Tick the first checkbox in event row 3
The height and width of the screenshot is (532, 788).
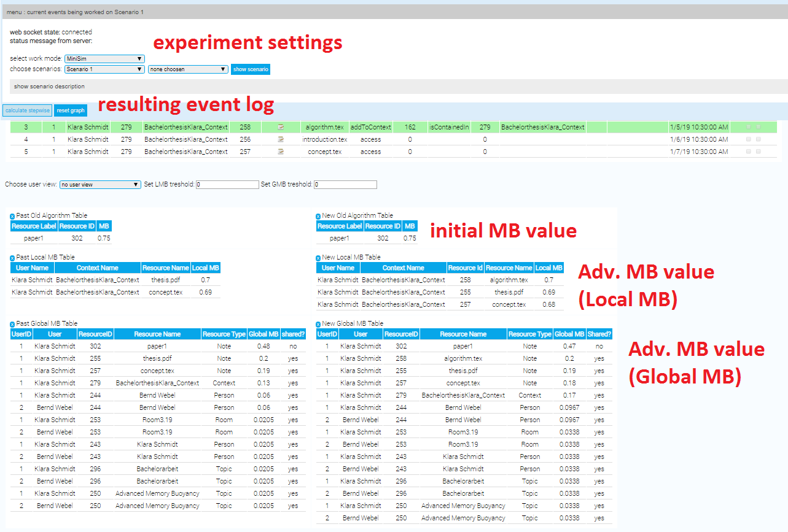coord(748,127)
